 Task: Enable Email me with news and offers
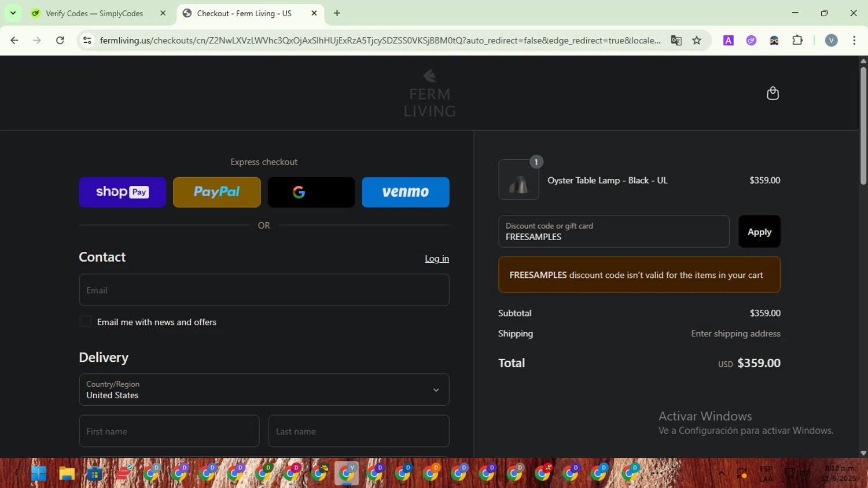[x=85, y=322]
